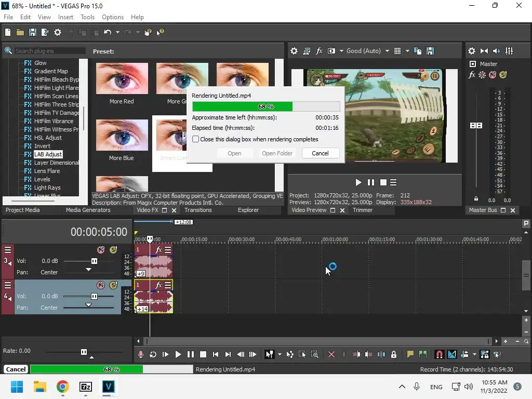Play in the Video Preview panel
532x399 pixels.
[x=358, y=182]
